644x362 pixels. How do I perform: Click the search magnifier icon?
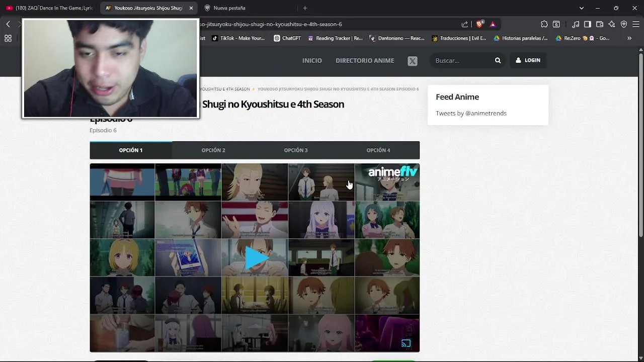coord(498,60)
